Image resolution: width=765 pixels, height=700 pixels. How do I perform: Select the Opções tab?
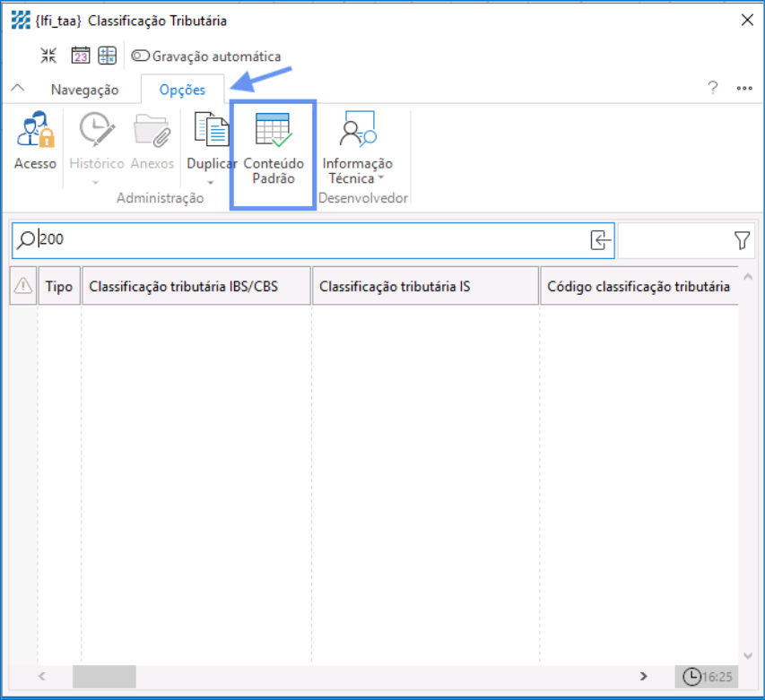pyautogui.click(x=182, y=90)
